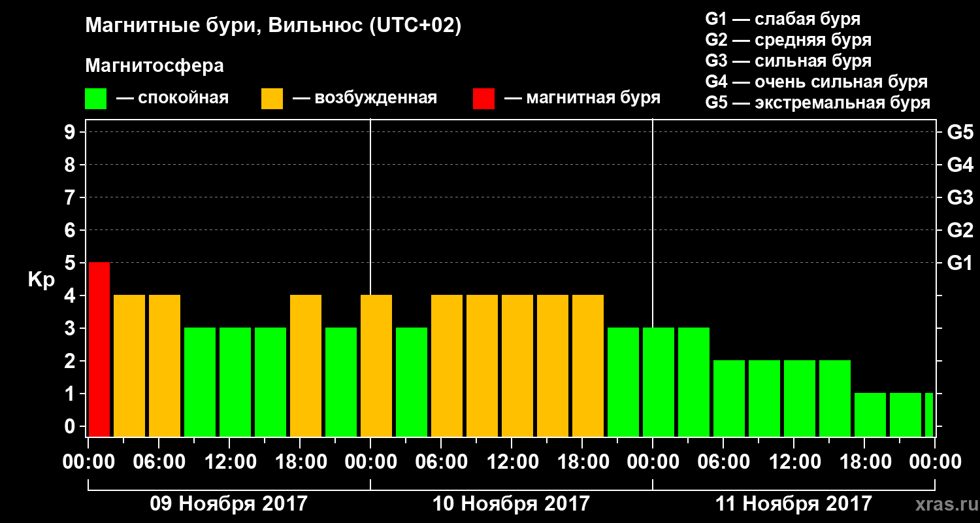Click the '18:00' time label above 11 Ноября
980x523 pixels.
pyautogui.click(x=864, y=462)
